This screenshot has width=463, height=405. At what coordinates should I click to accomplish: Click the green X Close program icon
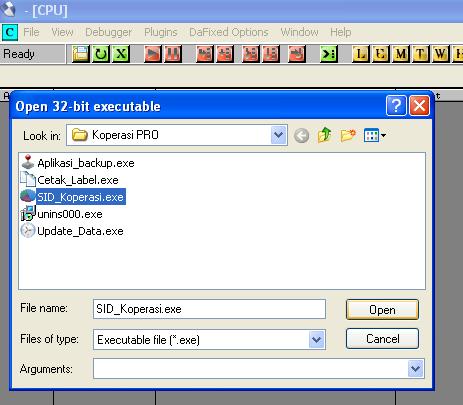tap(121, 54)
